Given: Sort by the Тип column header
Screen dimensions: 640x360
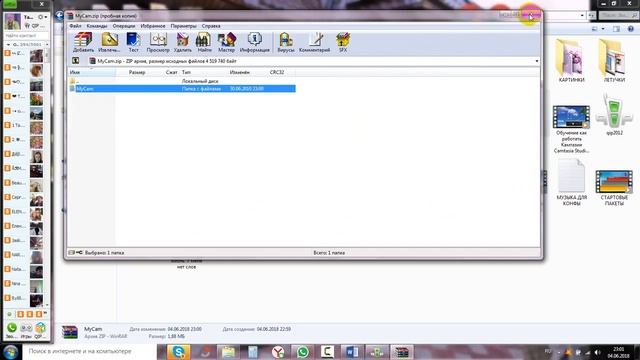Looking at the screenshot, I should click(187, 72).
